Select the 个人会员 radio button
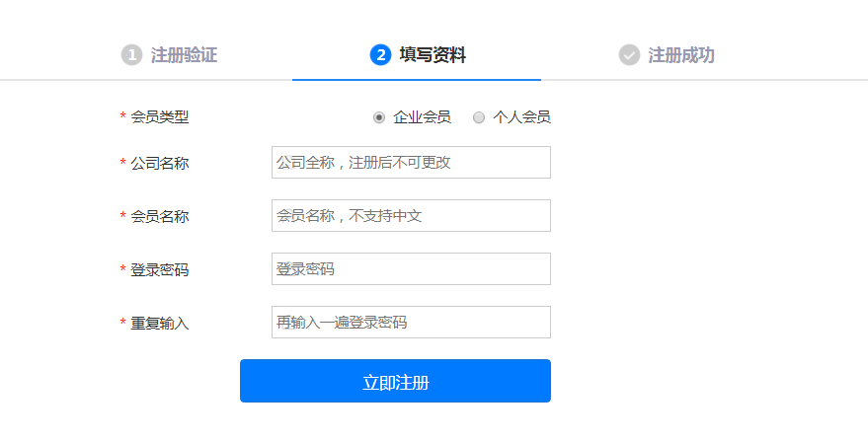Screen dimensions: 868x442 (x=479, y=117)
